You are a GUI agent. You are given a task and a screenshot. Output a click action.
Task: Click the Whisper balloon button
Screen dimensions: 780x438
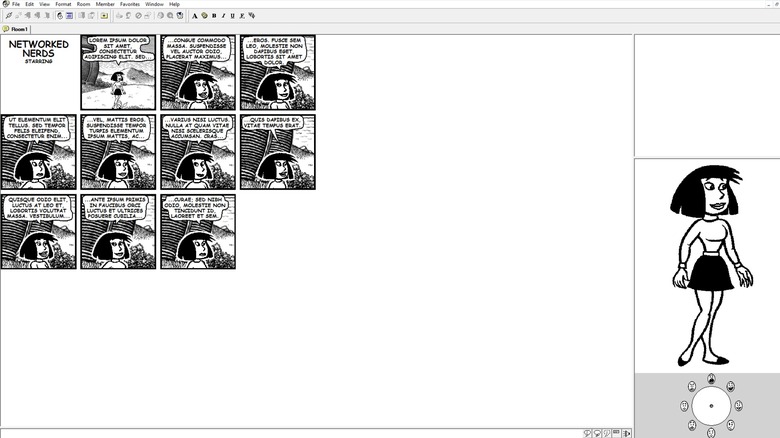pos(607,434)
